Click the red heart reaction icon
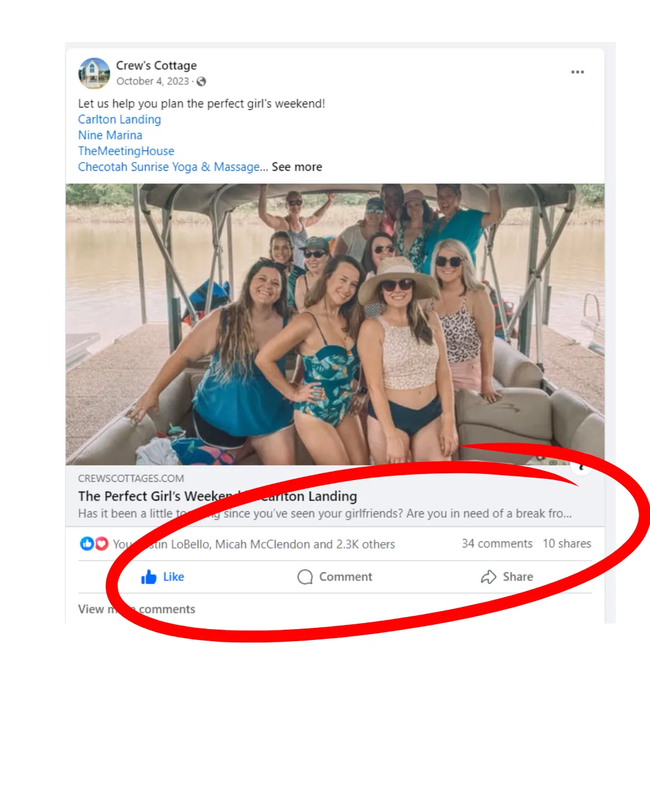Screen dimensions: 650x812 pyautogui.click(x=102, y=544)
